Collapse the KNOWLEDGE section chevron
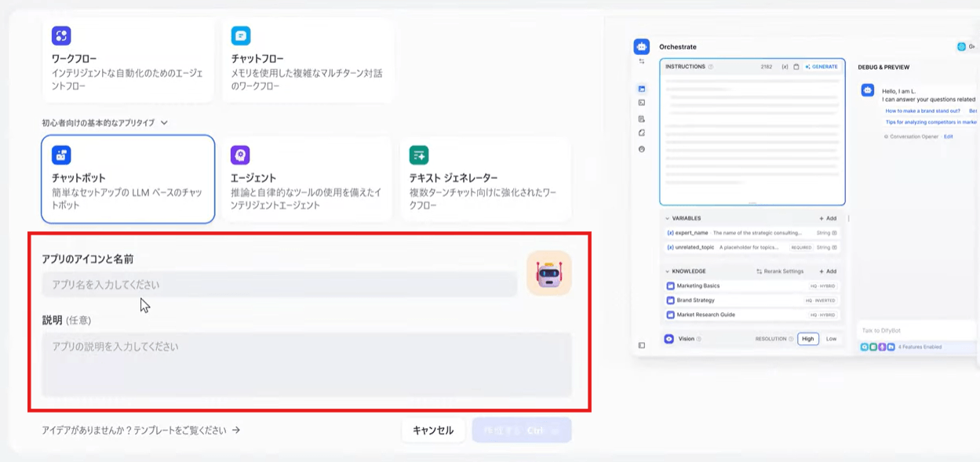The width and height of the screenshot is (980, 462). click(668, 271)
